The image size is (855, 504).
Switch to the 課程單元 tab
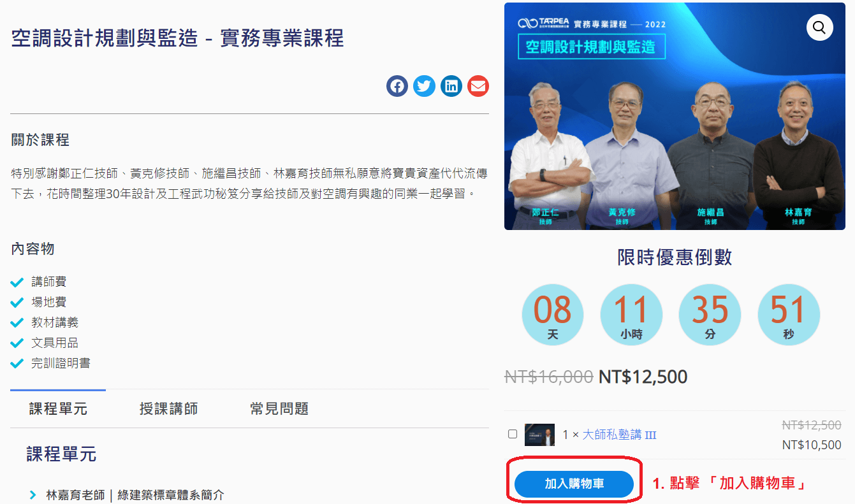point(58,408)
